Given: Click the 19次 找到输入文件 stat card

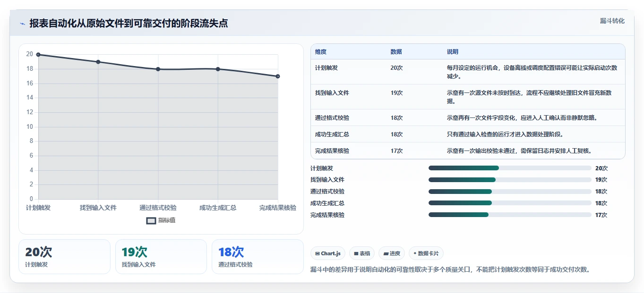Looking at the screenshot, I should coord(161,257).
